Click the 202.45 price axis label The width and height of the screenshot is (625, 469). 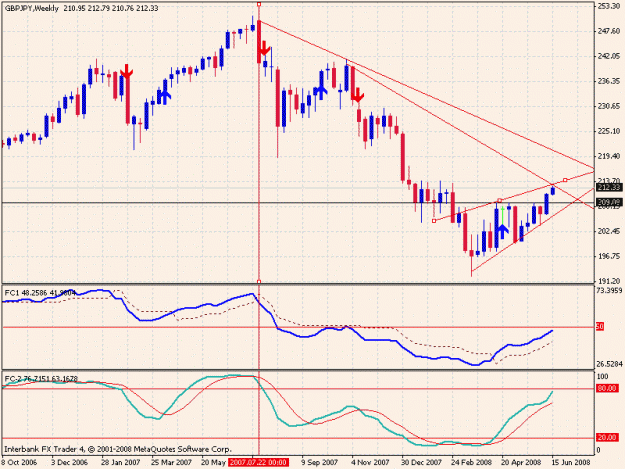(609, 231)
